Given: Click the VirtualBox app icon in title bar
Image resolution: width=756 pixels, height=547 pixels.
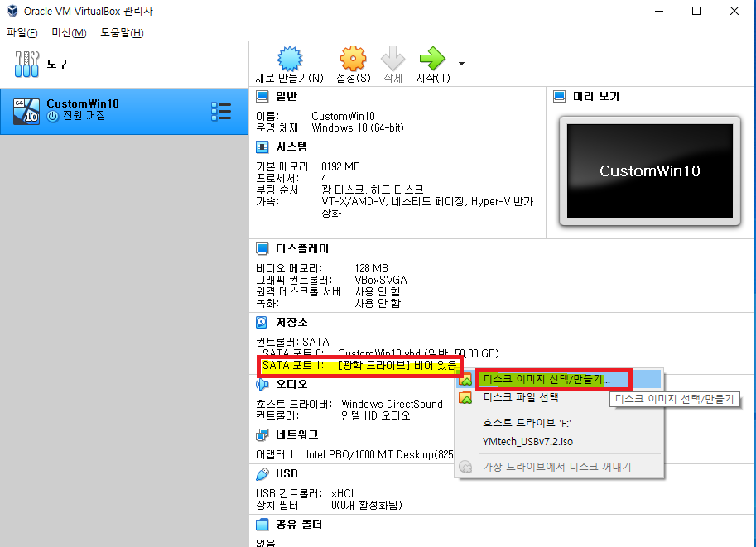Looking at the screenshot, I should point(12,11).
